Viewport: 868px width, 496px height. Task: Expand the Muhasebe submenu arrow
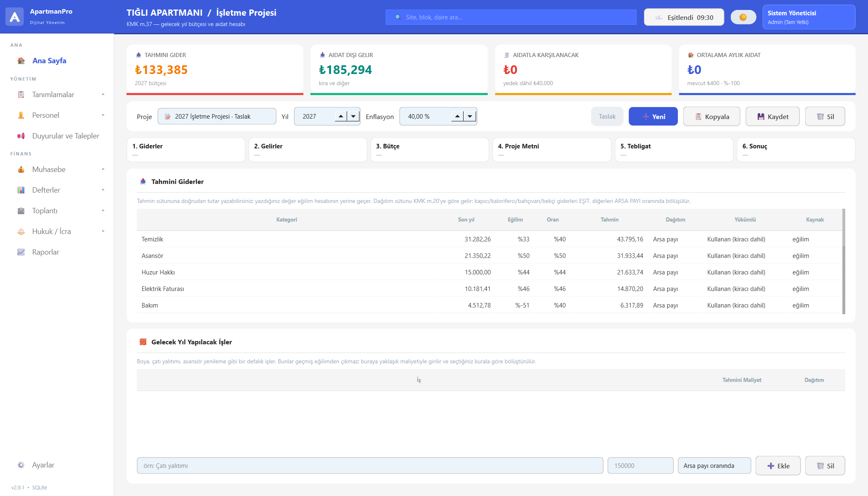tap(103, 169)
